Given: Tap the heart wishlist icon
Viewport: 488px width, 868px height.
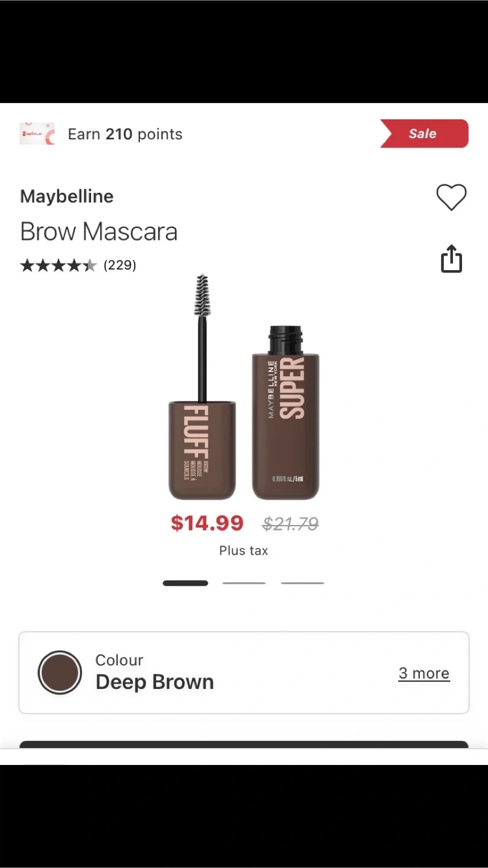Looking at the screenshot, I should (451, 197).
